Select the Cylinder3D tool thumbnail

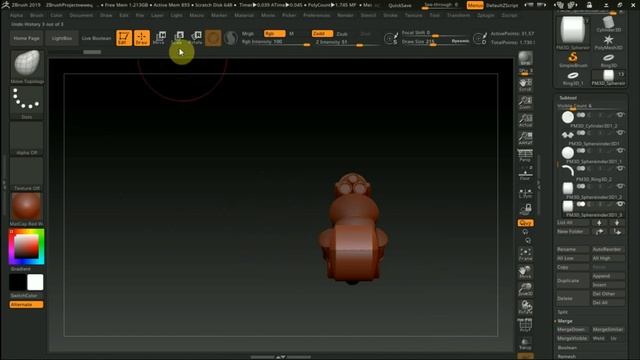608,24
